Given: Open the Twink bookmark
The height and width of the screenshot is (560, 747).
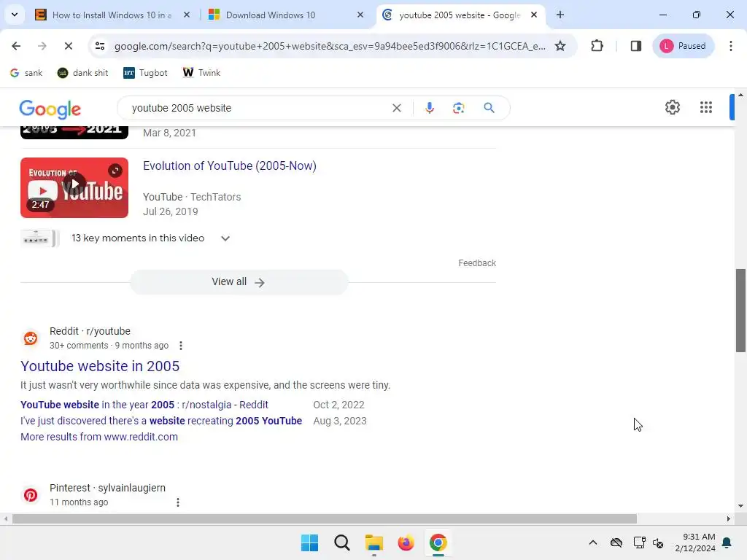Looking at the screenshot, I should (x=201, y=73).
